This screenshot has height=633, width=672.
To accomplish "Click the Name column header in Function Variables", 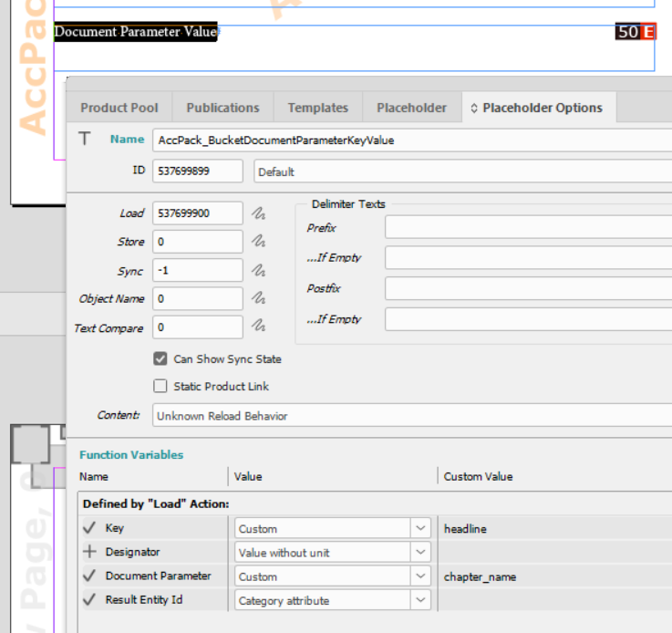I will (93, 476).
